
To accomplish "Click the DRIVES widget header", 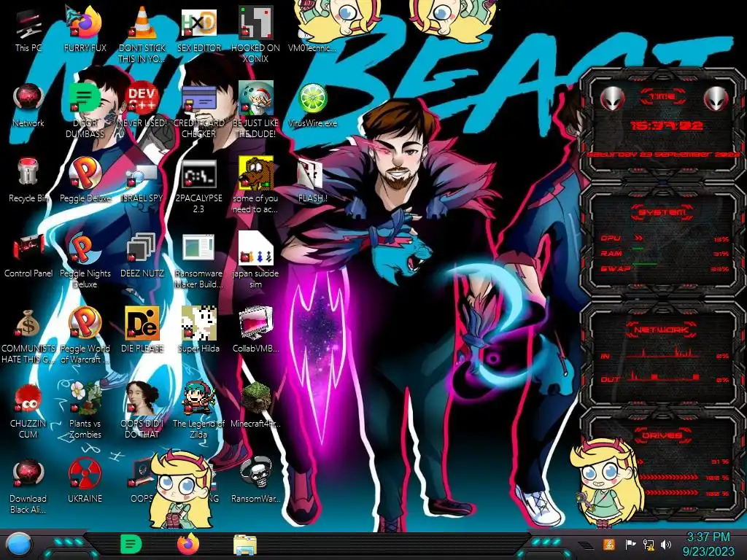I will click(x=662, y=435).
